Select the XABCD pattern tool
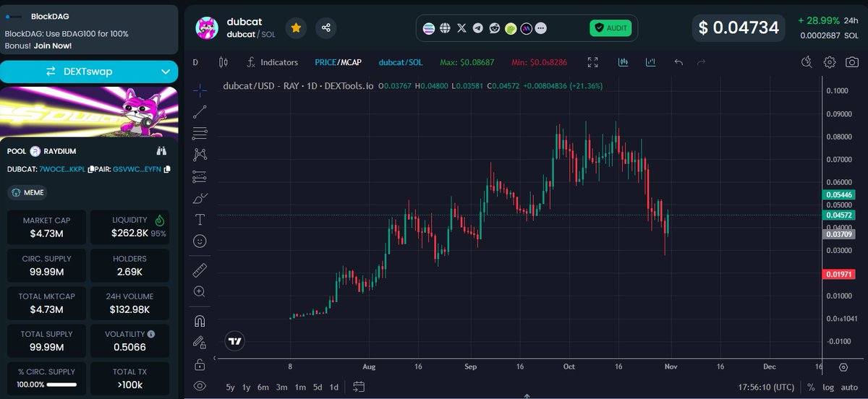The image size is (868, 399). tap(200, 154)
